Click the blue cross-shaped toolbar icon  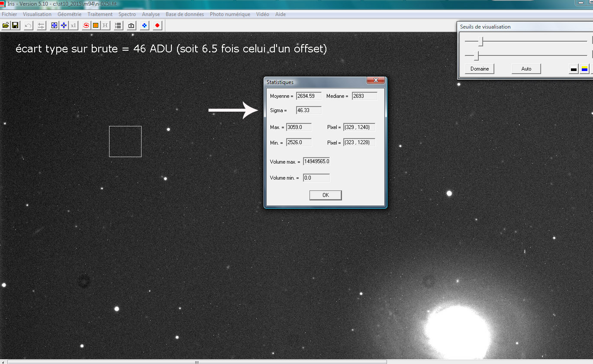[x=145, y=26]
